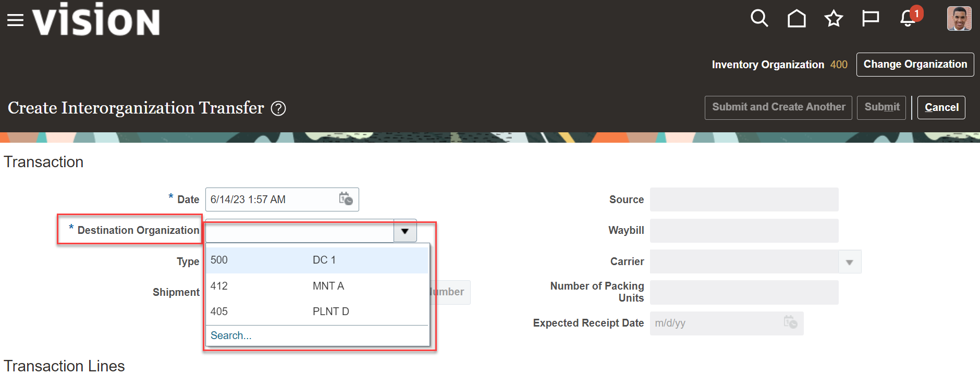Open the favorites star icon
The image size is (980, 387).
pyautogui.click(x=833, y=18)
